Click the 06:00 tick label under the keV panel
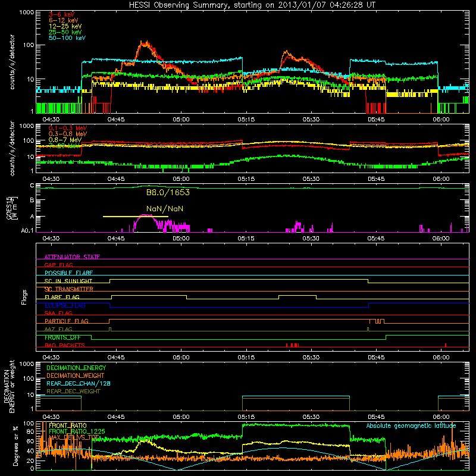 pyautogui.click(x=441, y=120)
